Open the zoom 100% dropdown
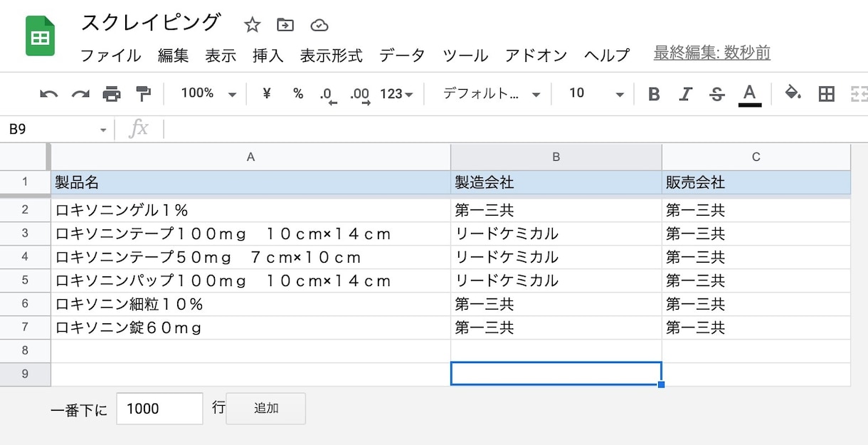Screen dimensions: 868x445 pos(208,93)
